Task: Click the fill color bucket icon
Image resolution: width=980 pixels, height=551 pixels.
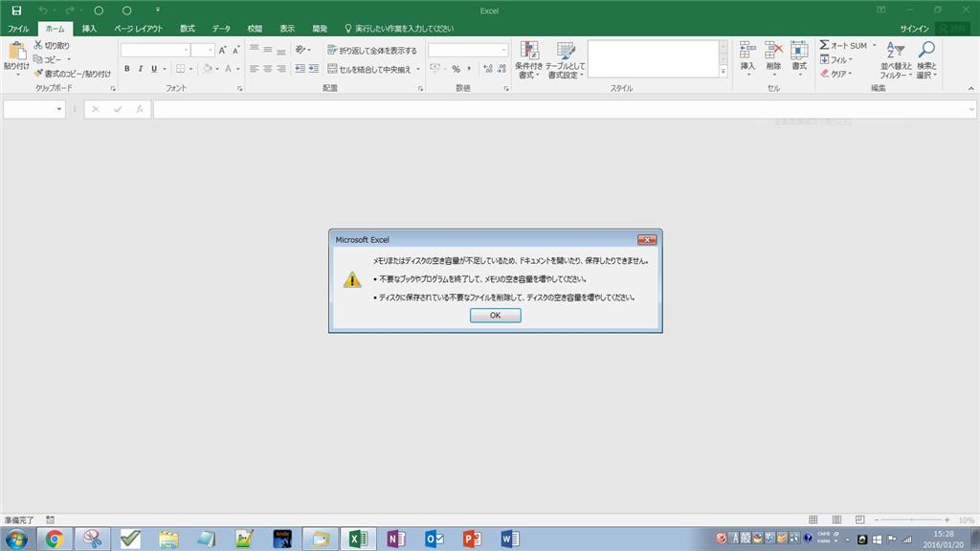Action: pos(208,69)
